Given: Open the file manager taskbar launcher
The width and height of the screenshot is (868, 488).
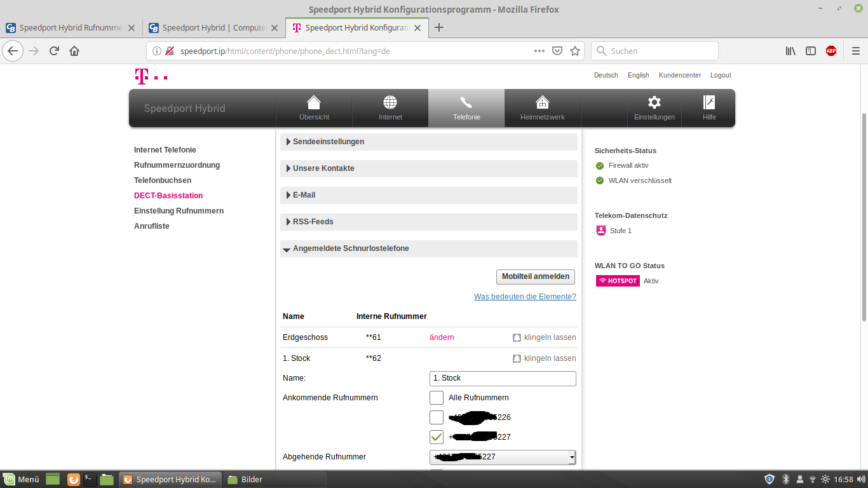Looking at the screenshot, I should [x=107, y=479].
